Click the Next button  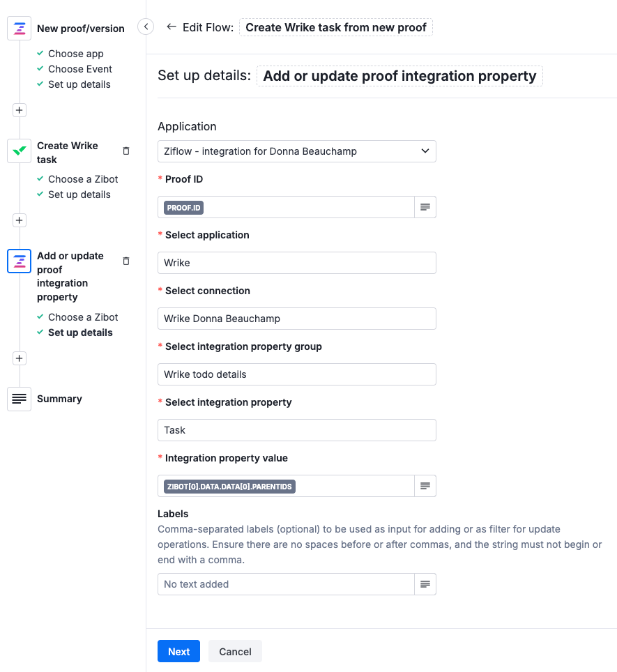[x=178, y=651]
